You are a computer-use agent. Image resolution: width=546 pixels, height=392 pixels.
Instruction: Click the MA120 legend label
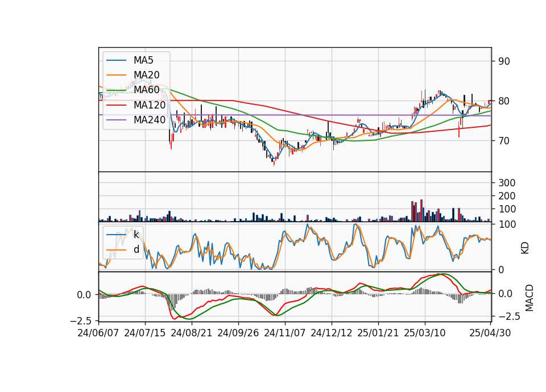[x=150, y=105]
